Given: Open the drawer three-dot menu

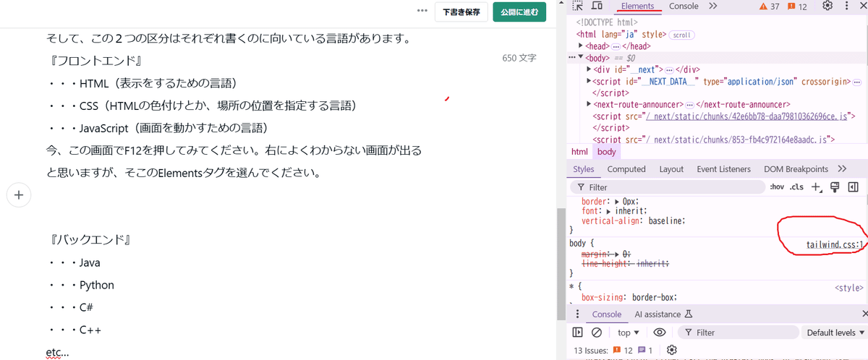Looking at the screenshot, I should 576,314.
